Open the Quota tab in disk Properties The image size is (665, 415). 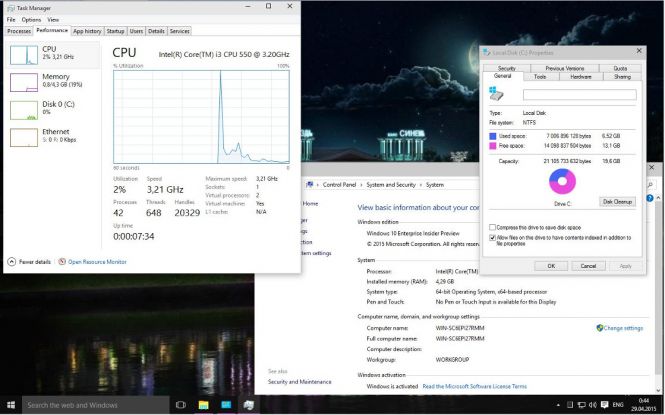[x=620, y=68]
